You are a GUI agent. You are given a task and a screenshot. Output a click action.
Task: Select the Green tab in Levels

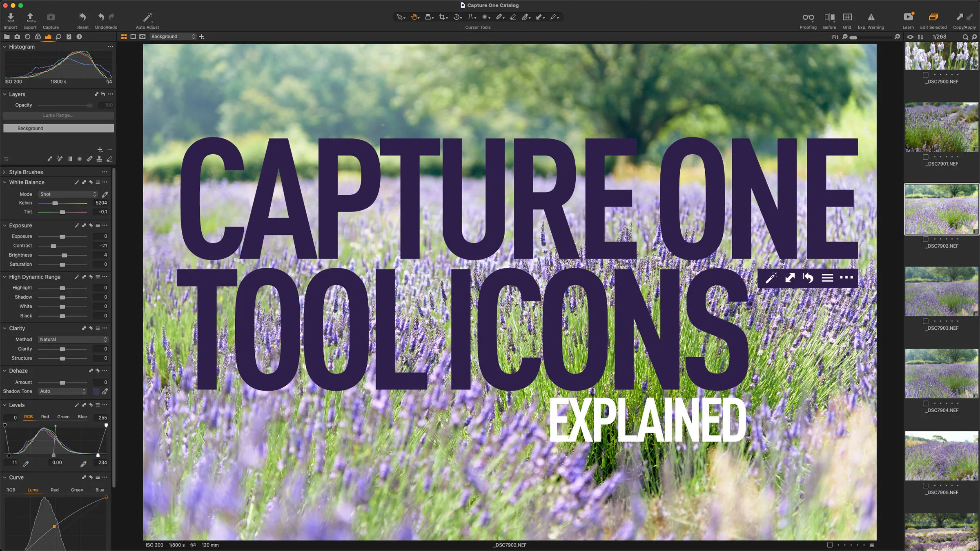pyautogui.click(x=63, y=417)
